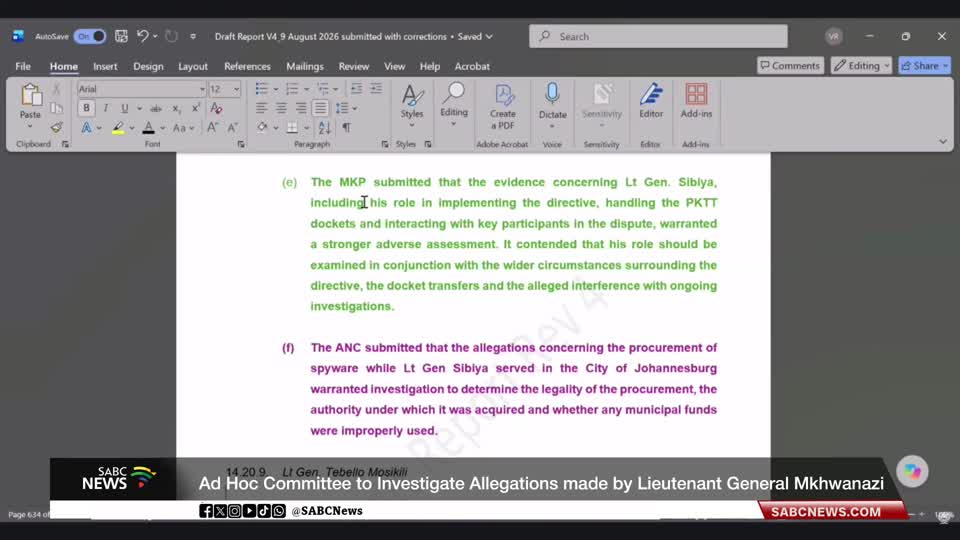This screenshot has width=960, height=540.
Task: Click Create a PDF icon
Action: tap(503, 107)
